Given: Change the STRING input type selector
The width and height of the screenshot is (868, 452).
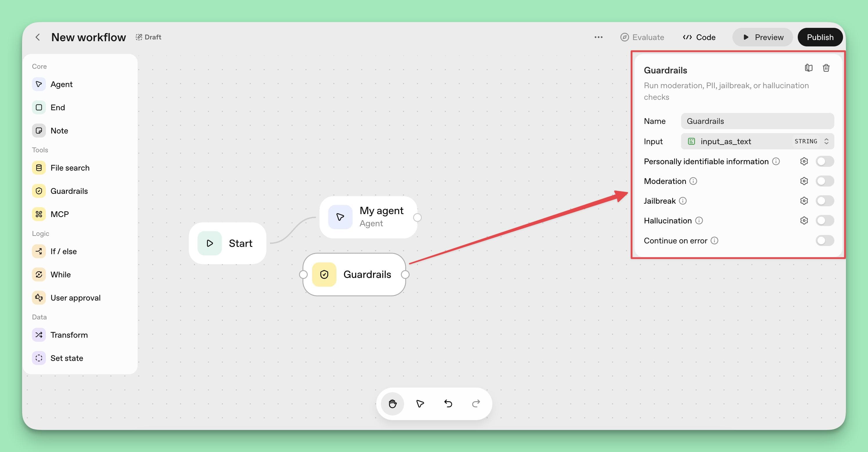Looking at the screenshot, I should [x=813, y=142].
